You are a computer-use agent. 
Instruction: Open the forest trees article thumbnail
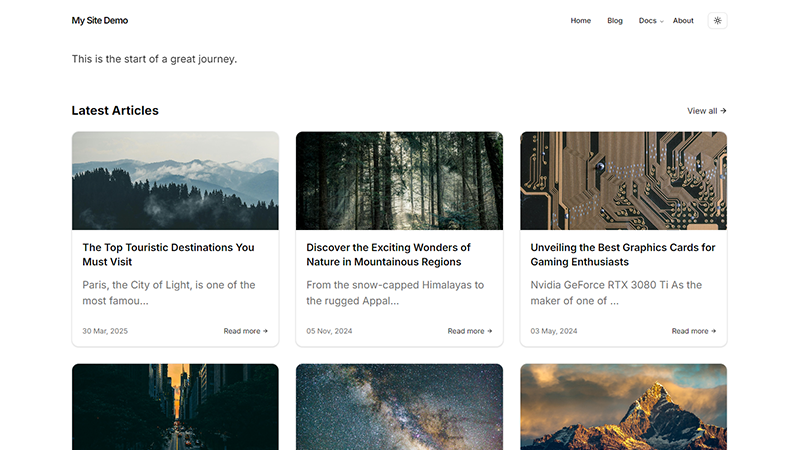pyautogui.click(x=399, y=181)
